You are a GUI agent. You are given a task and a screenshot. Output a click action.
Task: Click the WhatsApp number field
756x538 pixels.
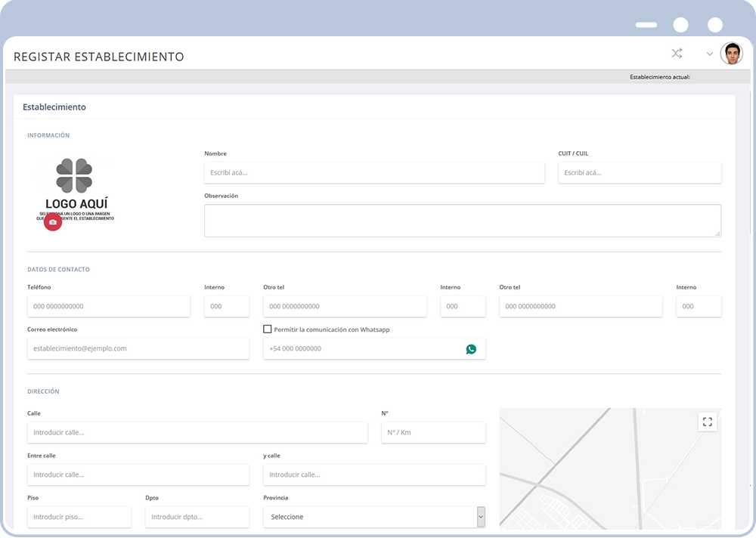pyautogui.click(x=363, y=349)
